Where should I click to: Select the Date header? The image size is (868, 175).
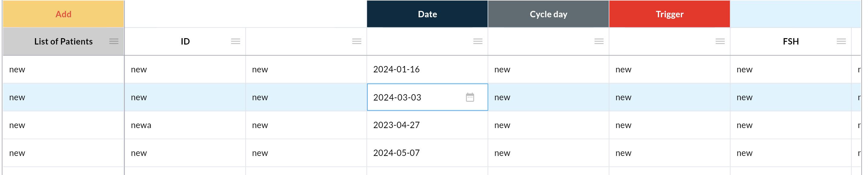click(427, 14)
